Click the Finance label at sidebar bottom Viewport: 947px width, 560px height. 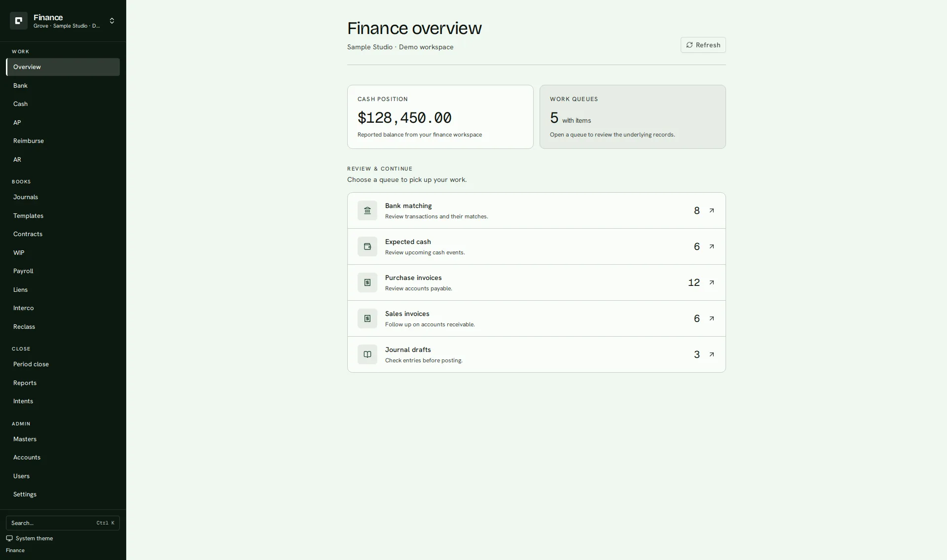pyautogui.click(x=15, y=550)
